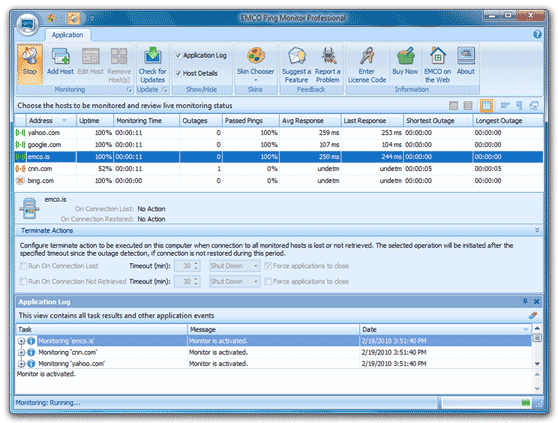Select the Edit Host ribbon icon
This screenshot has width=558, height=423.
point(90,61)
